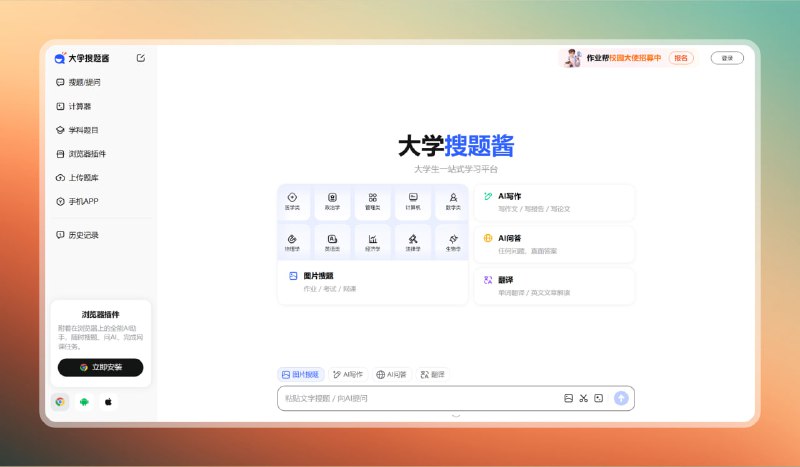The width and height of the screenshot is (800, 467).
Task: Click the 大学搜题酱 main heading
Action: point(456,146)
